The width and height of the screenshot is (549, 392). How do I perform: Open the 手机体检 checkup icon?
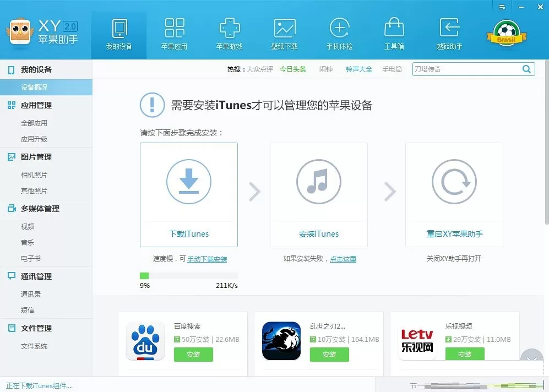339,28
